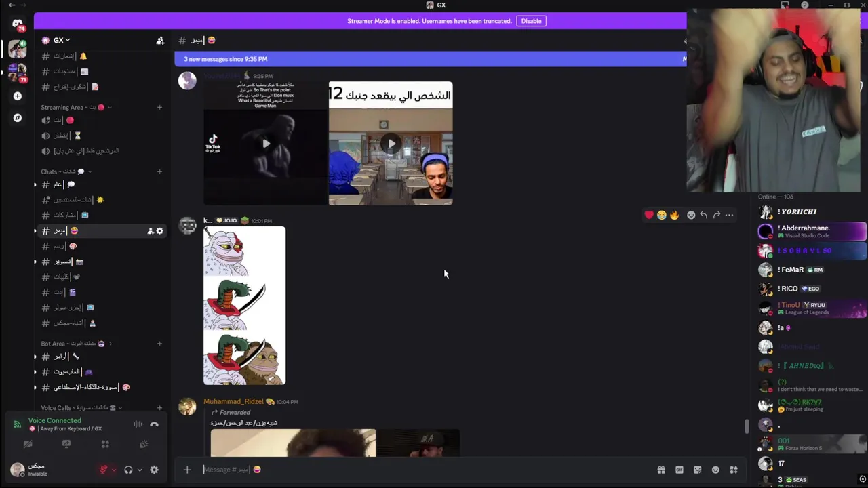Image resolution: width=868 pixels, height=488 pixels.
Task: Start an activity icon in voice panel
Action: [x=105, y=444]
